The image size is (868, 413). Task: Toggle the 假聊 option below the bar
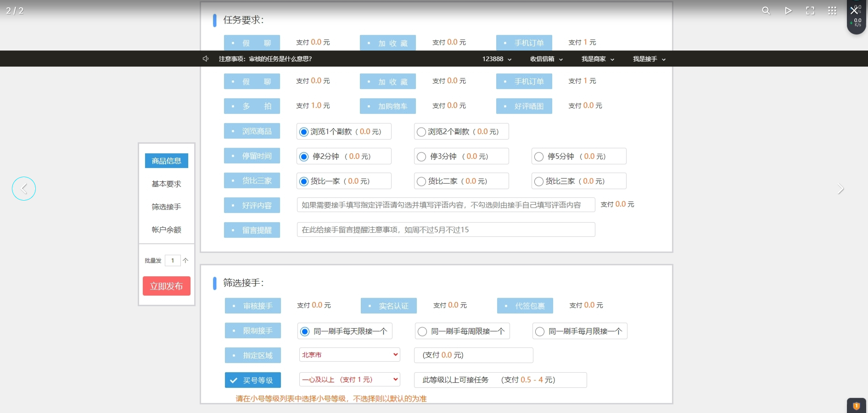click(252, 81)
